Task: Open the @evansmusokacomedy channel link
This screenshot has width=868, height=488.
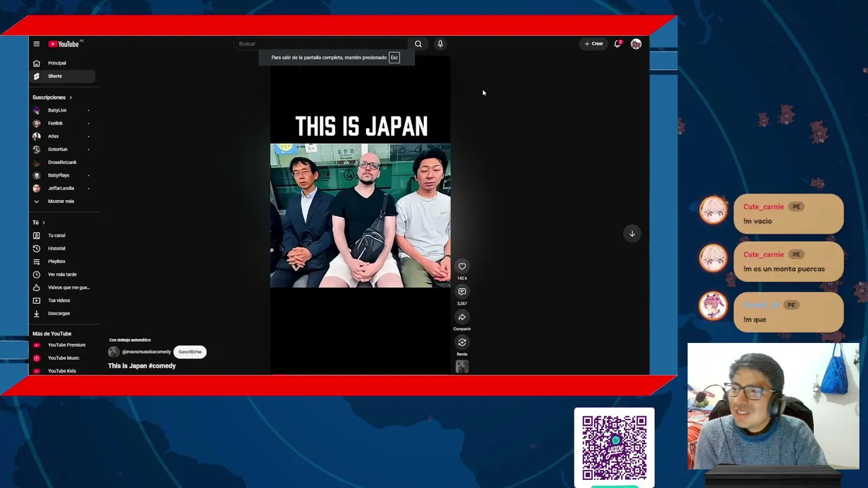Action: (146, 352)
